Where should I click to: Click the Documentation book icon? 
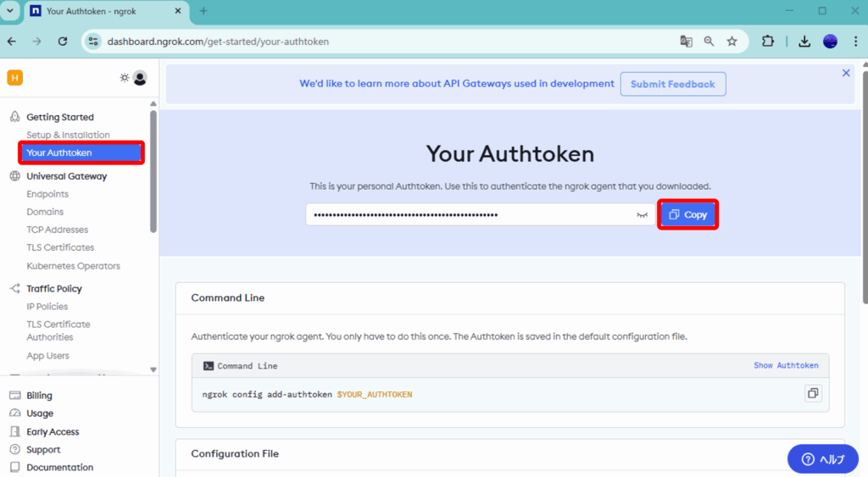tap(15, 467)
